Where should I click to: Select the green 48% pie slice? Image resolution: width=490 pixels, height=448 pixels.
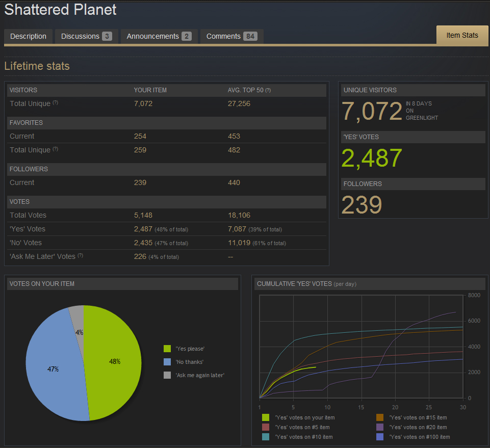(115, 361)
